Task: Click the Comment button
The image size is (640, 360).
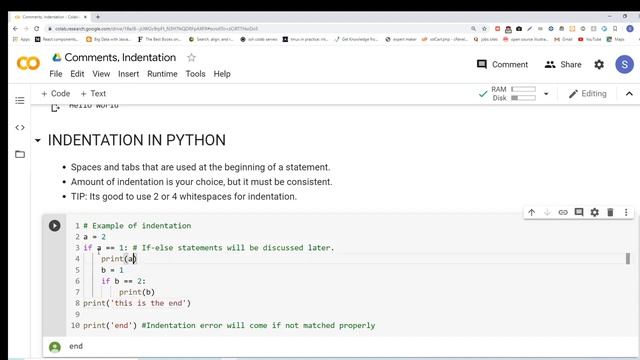Action: [x=502, y=64]
